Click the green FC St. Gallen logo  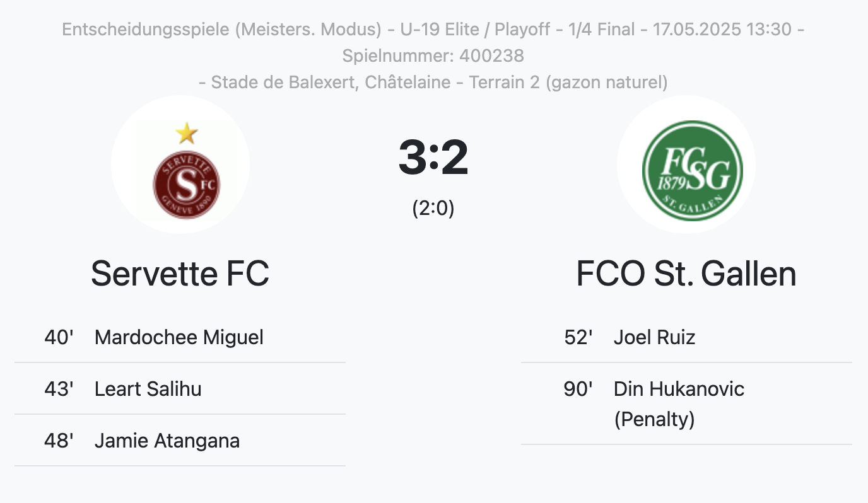click(x=692, y=170)
